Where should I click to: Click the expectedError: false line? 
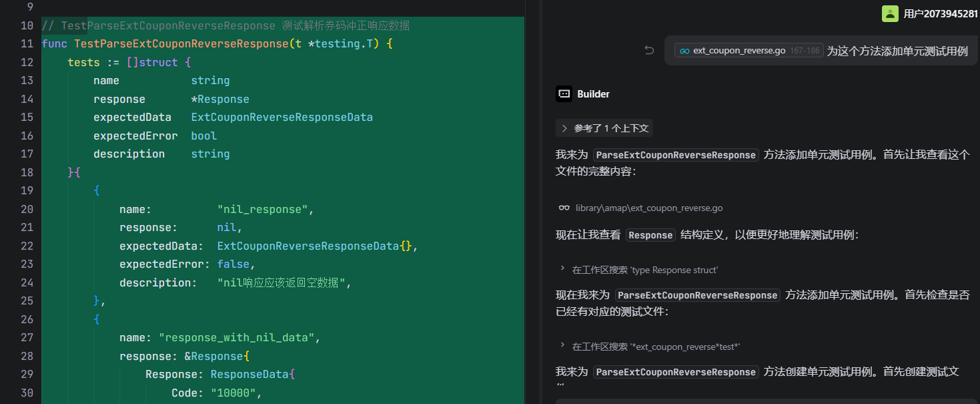pyautogui.click(x=187, y=264)
